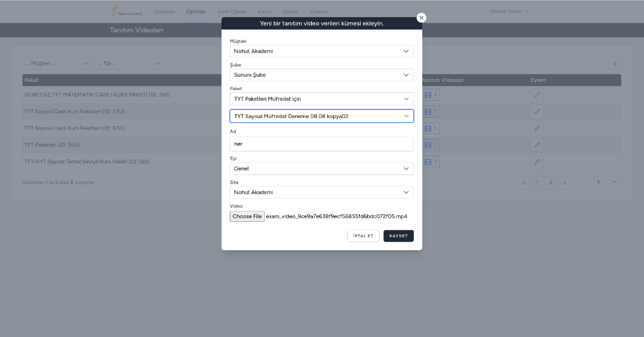The width and height of the screenshot is (644, 337).
Task: Click the KAYDET button
Action: tap(398, 236)
